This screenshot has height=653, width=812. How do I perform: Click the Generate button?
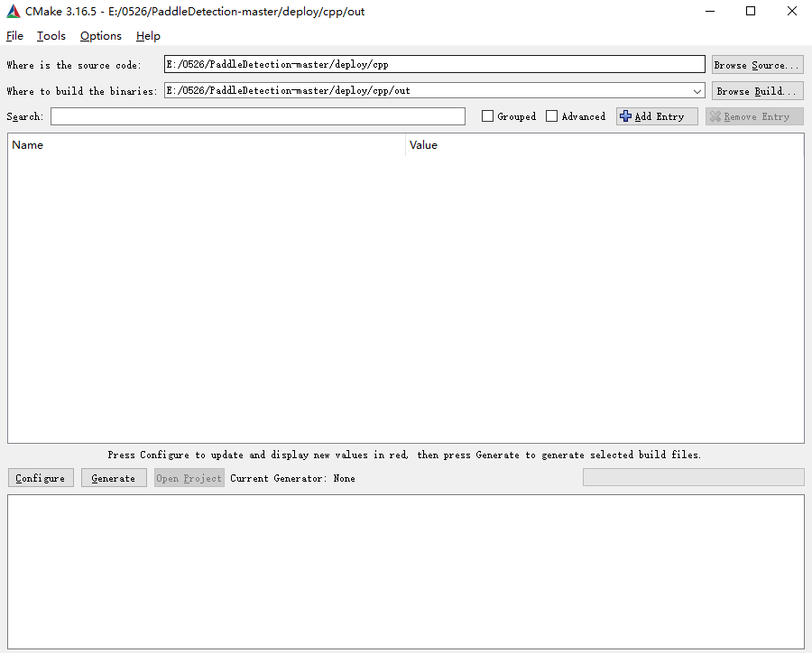pos(114,478)
